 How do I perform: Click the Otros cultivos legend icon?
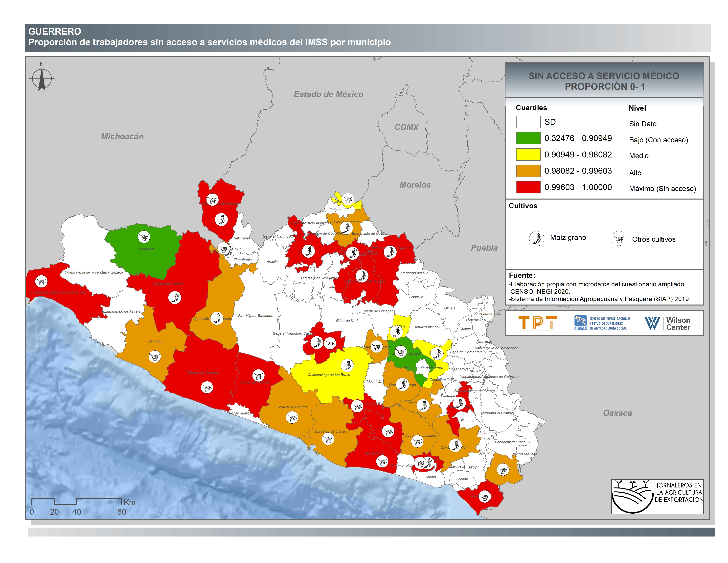pos(619,239)
